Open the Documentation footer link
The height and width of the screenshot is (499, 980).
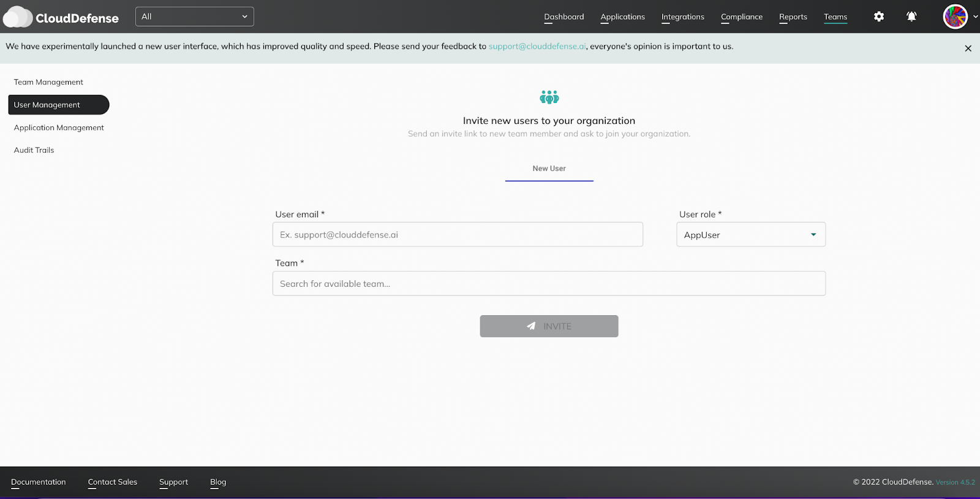[38, 482]
